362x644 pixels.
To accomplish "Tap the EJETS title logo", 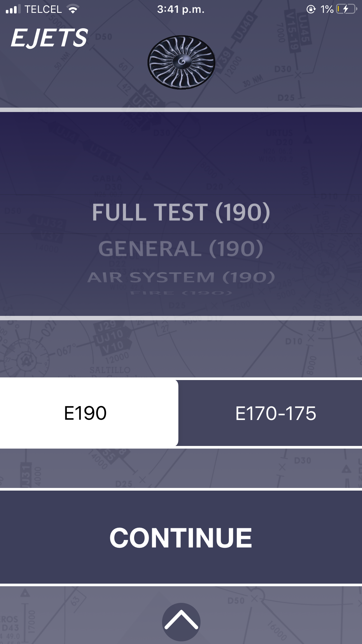I will click(49, 38).
